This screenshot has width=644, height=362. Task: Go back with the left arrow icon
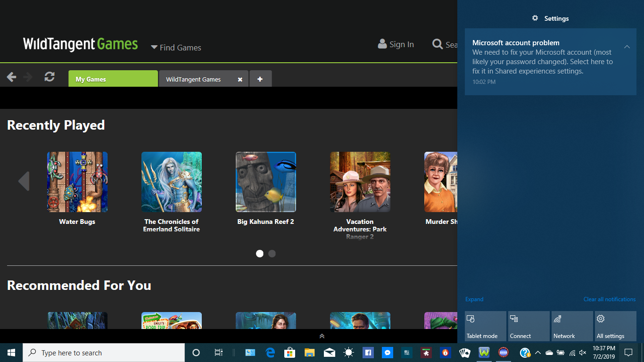tap(11, 77)
